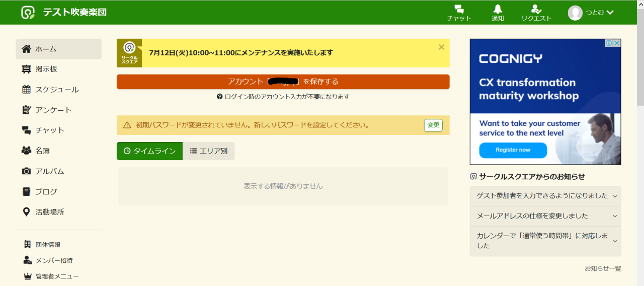Click the サークルスクエアからのお知らせ heading
The height and width of the screenshot is (286, 644).
point(532,177)
